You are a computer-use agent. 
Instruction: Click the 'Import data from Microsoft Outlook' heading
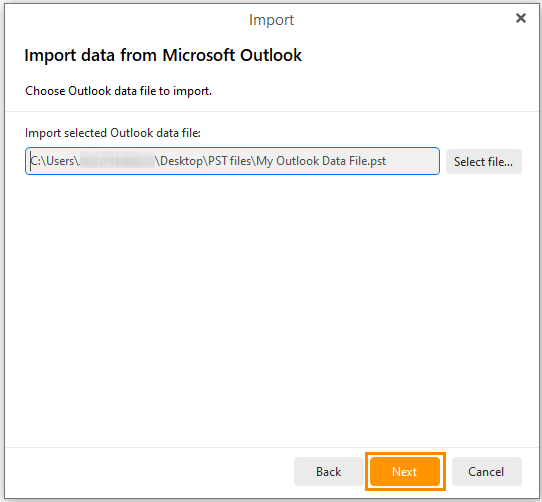pos(163,55)
